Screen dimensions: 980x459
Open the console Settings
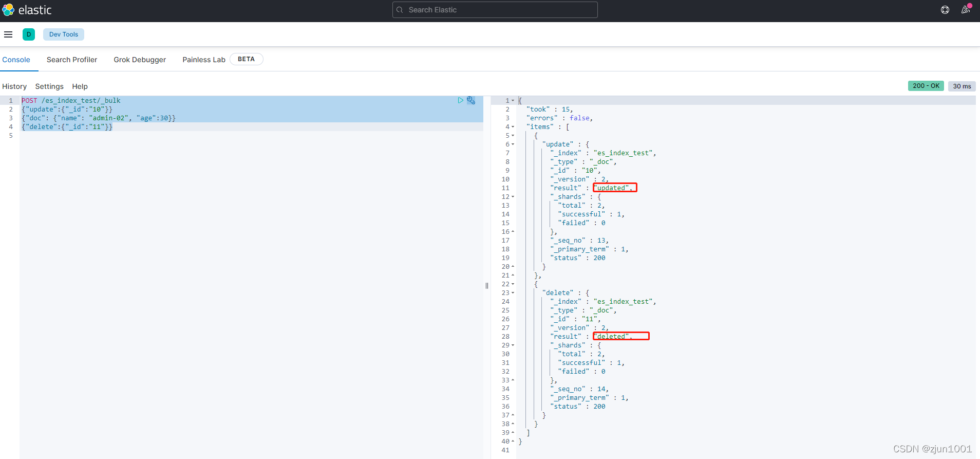(x=49, y=86)
